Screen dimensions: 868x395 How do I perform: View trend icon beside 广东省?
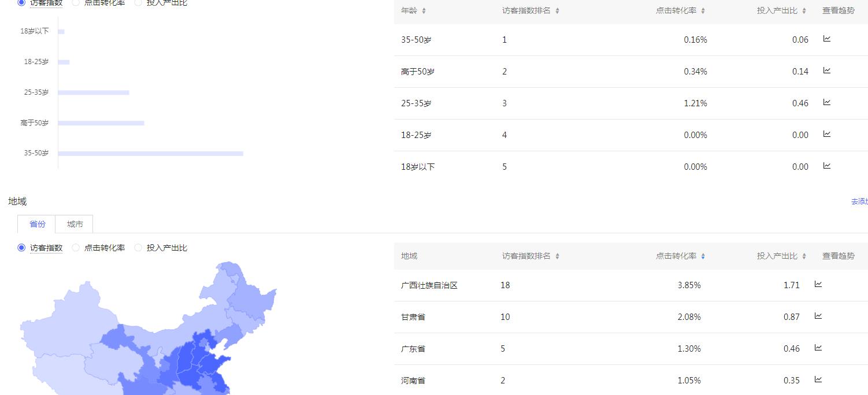818,348
